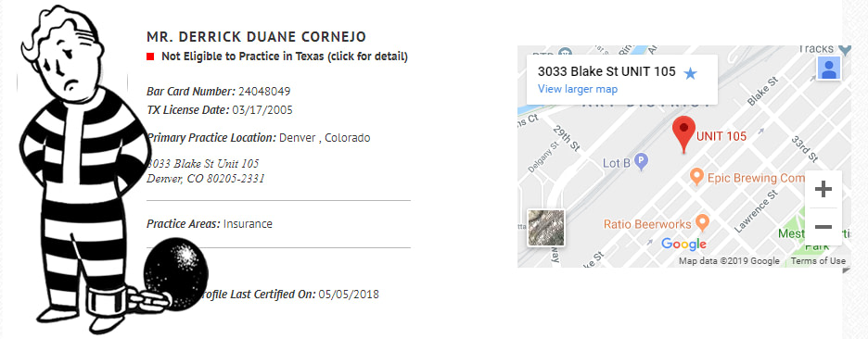Open the Google account person icon

tap(829, 68)
